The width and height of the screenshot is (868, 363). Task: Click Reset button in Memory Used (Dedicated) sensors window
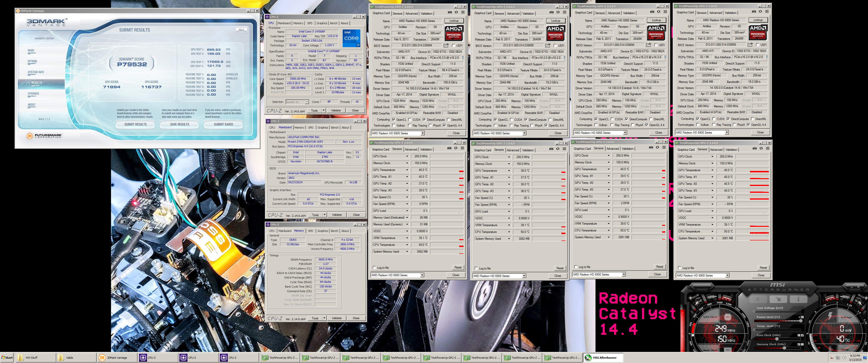458,267
